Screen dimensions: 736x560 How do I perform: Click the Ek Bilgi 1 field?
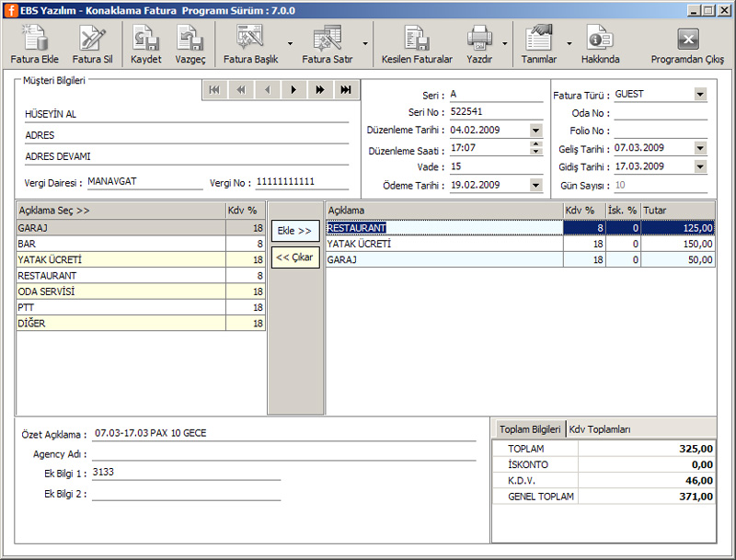click(x=187, y=473)
